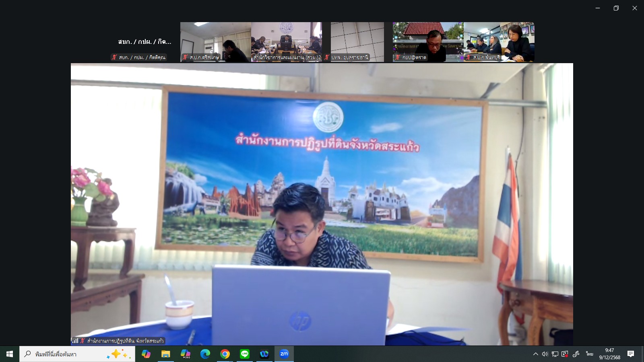Open the clock and date calendar flyout
The width and height of the screenshot is (644, 362).
(609, 354)
